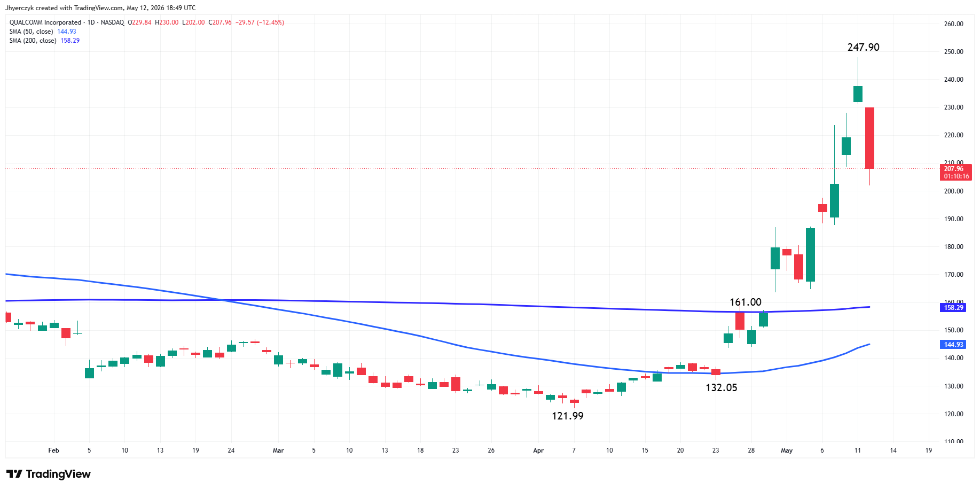
Task: Click the 247.90 high price label
Action: coord(863,47)
